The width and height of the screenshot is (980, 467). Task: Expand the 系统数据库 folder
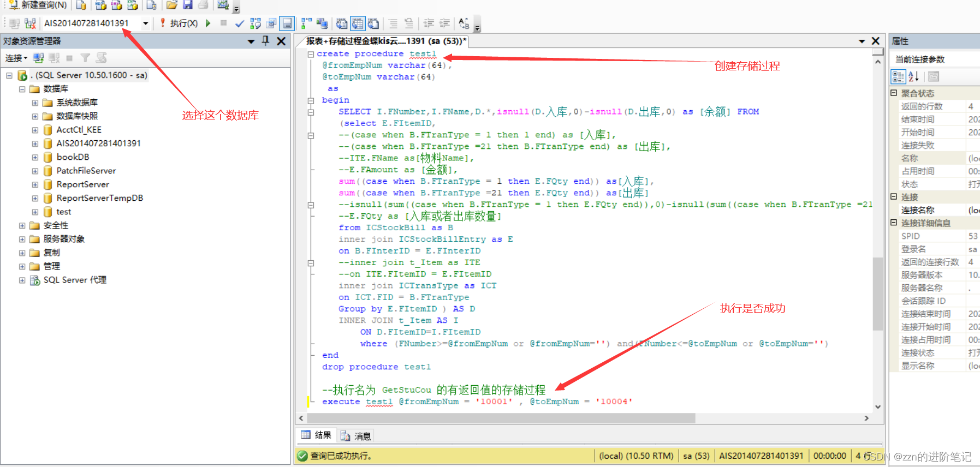35,103
